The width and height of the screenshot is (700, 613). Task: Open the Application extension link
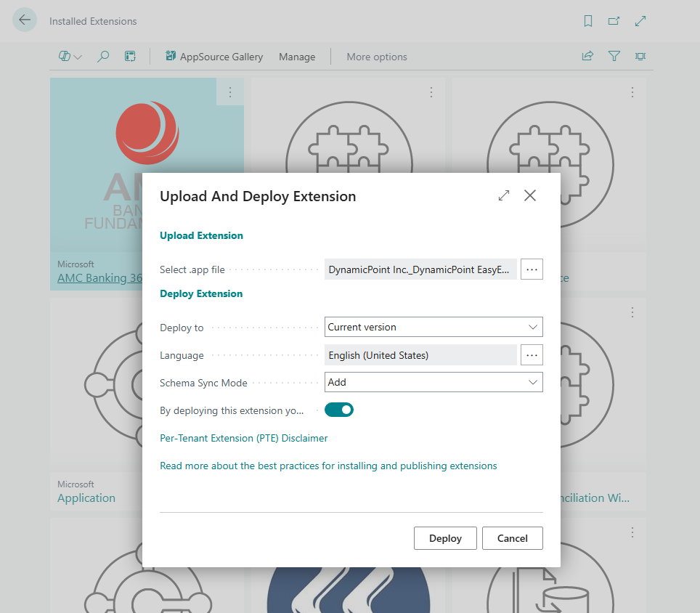tap(86, 498)
